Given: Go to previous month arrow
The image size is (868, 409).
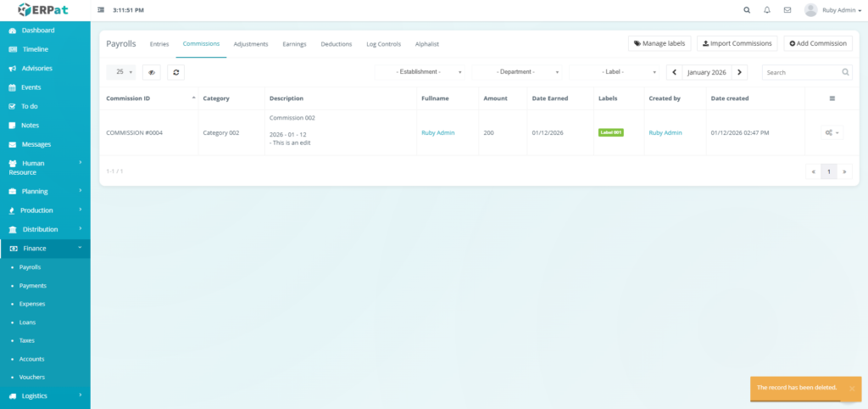Looking at the screenshot, I should 675,73.
